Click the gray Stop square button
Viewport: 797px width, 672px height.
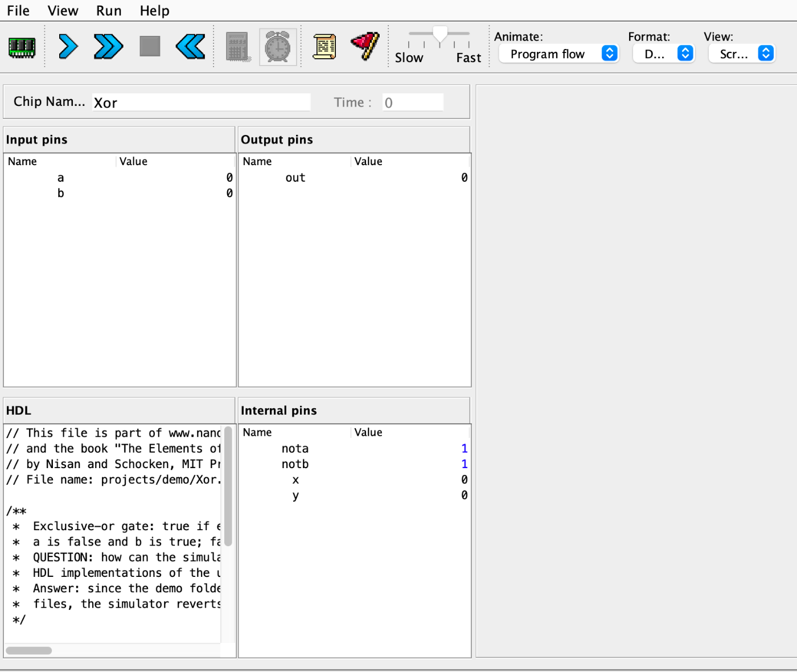pyautogui.click(x=150, y=46)
